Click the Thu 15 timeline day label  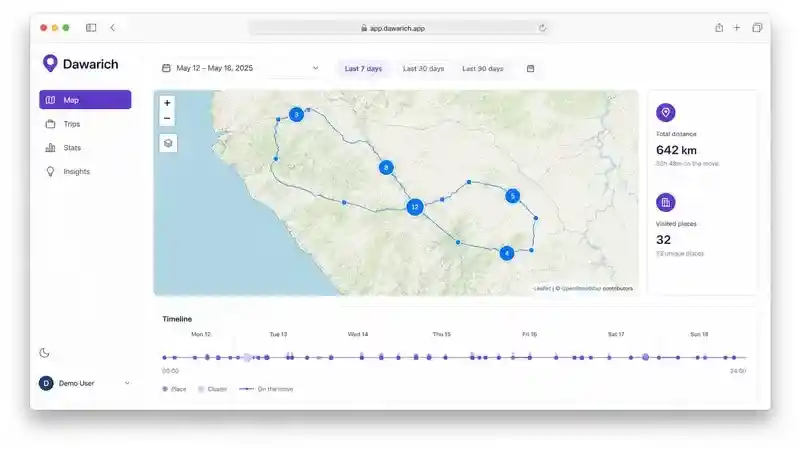tap(442, 334)
